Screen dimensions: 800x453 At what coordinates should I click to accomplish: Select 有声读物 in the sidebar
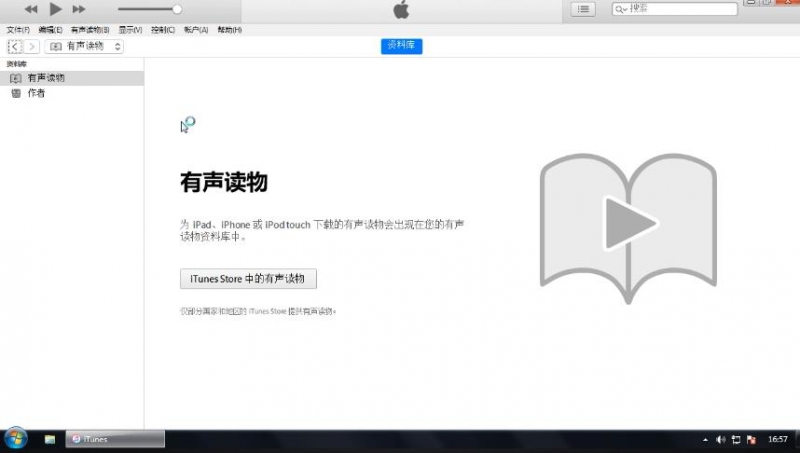pos(71,78)
